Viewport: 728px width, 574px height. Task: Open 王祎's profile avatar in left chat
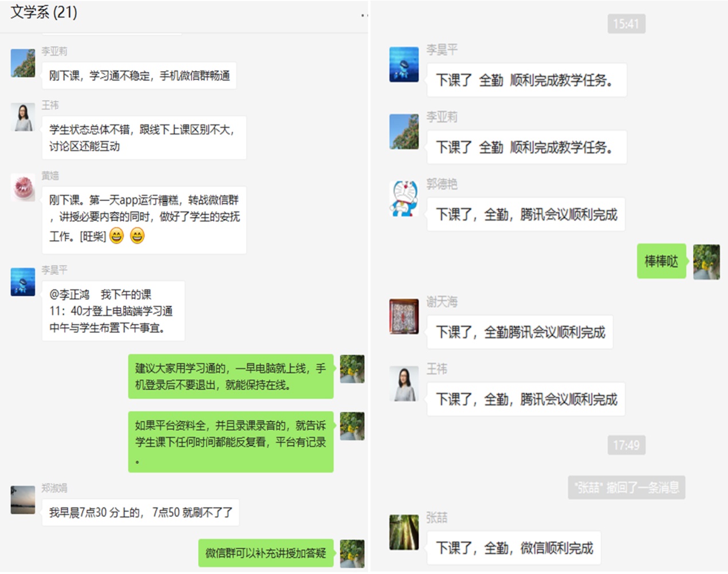click(x=23, y=117)
